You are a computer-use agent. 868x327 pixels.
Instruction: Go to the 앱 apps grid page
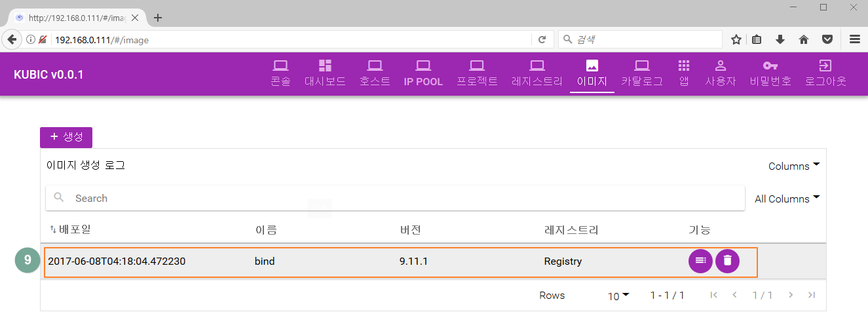[684, 73]
